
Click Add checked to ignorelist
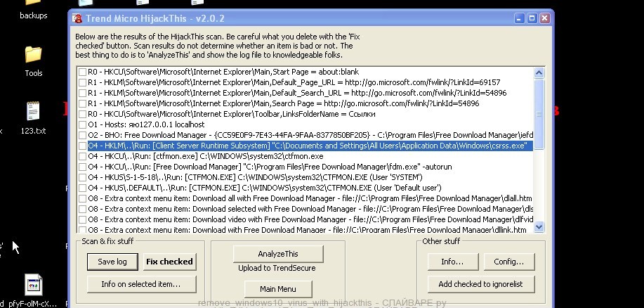pyautogui.click(x=481, y=284)
